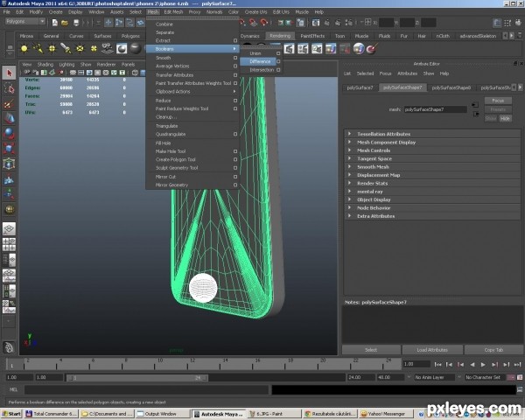Expand Mesh Controls section
525x420 pixels.
tap(349, 150)
